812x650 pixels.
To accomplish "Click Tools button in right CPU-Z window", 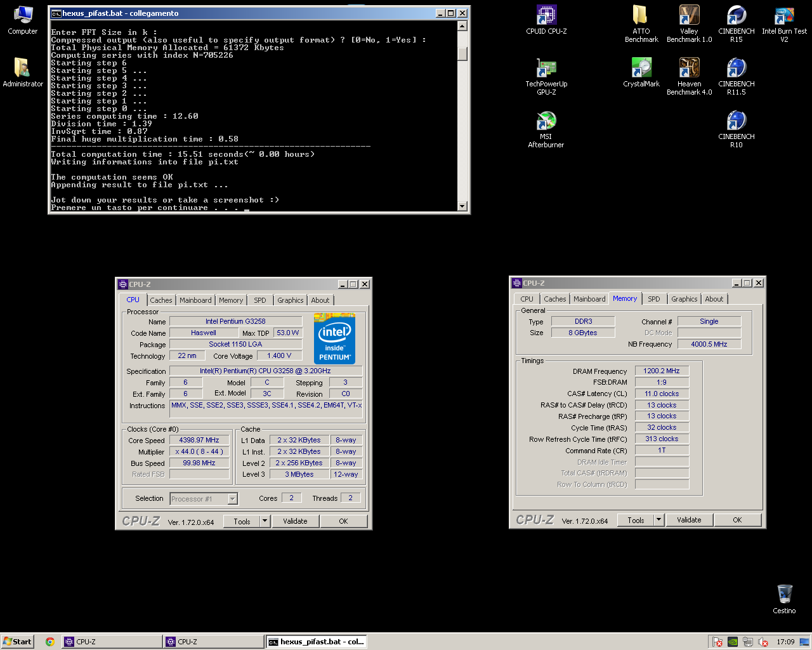I will pyautogui.click(x=636, y=521).
